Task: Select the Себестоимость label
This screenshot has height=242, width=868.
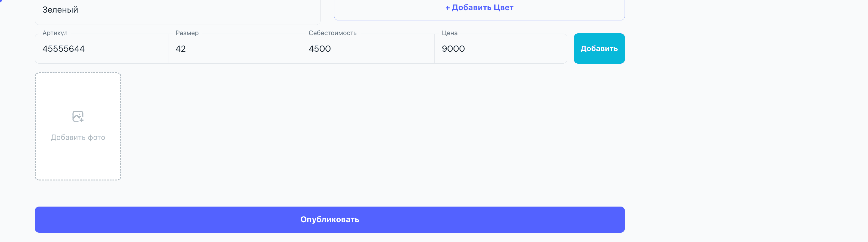Action: point(333,33)
